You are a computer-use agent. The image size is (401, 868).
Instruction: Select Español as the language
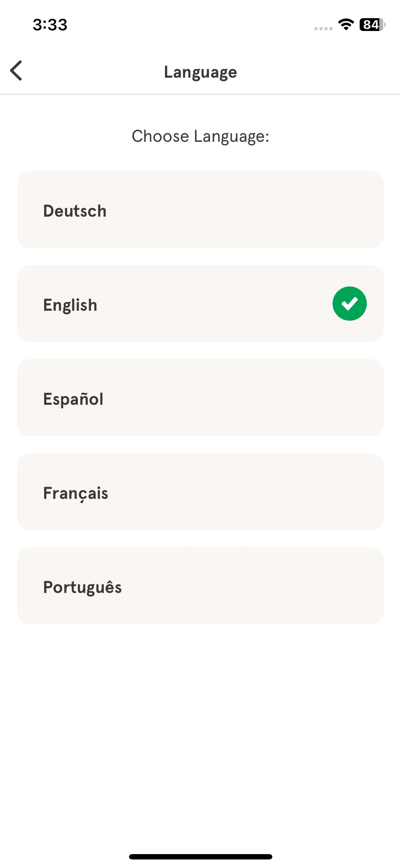point(200,398)
